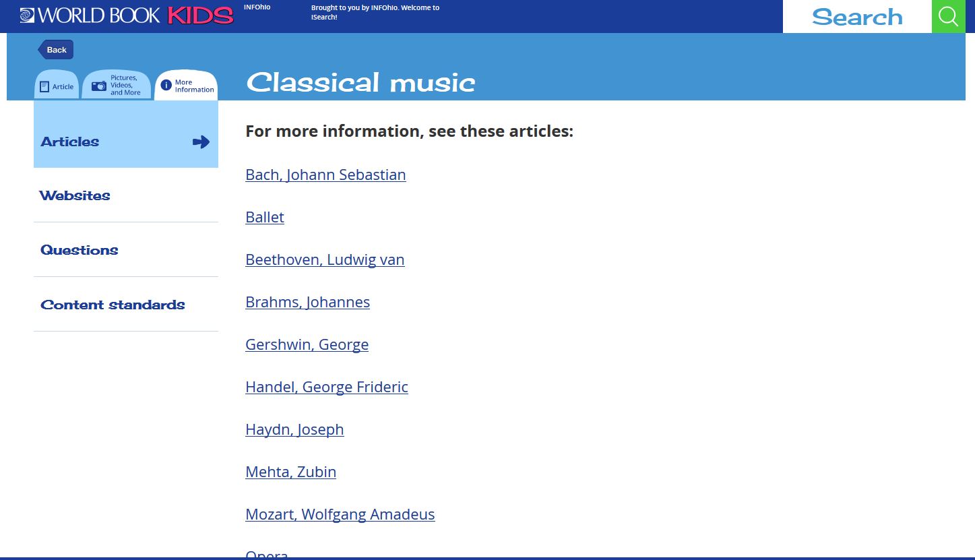
Task: Open the Ballet article link
Action: click(265, 217)
